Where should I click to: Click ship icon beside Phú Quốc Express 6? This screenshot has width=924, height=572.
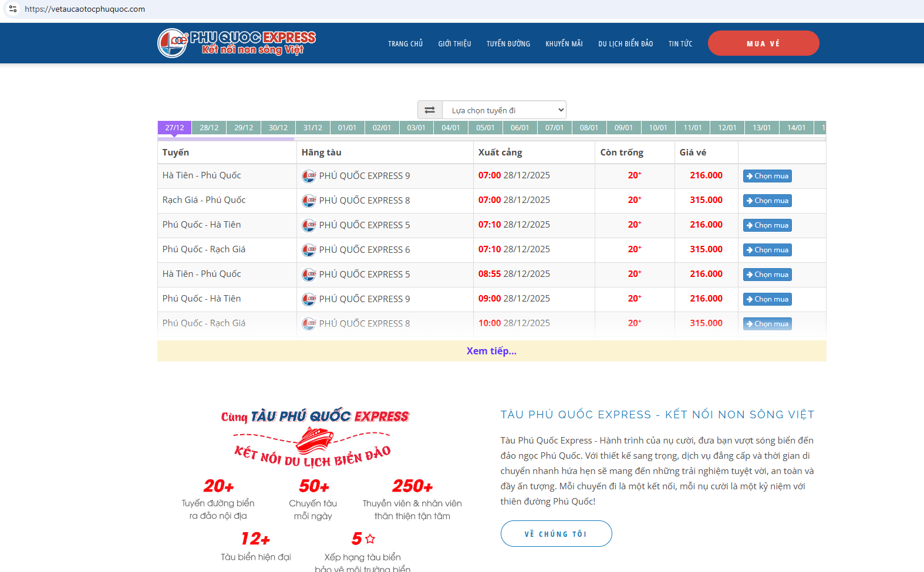click(309, 250)
